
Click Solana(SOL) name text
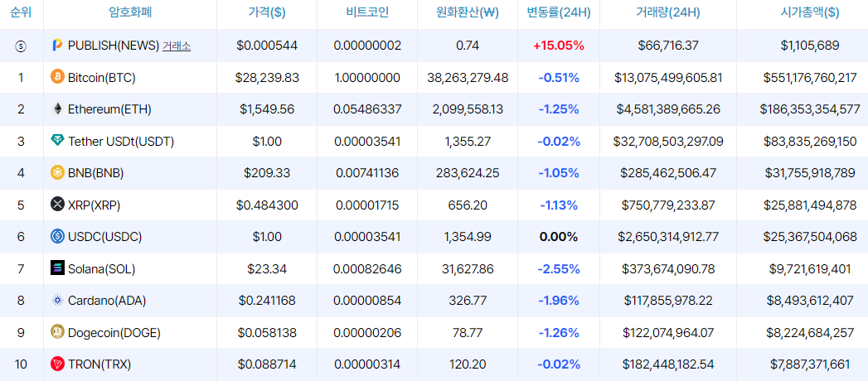(x=101, y=268)
